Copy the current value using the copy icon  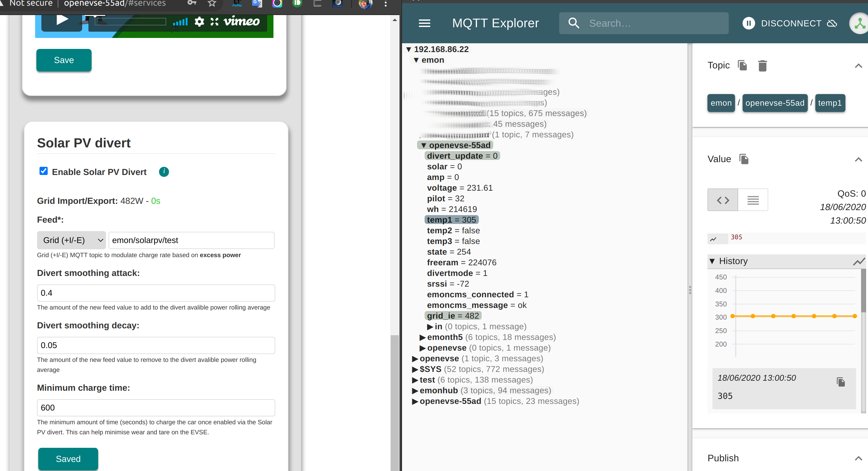coord(744,159)
